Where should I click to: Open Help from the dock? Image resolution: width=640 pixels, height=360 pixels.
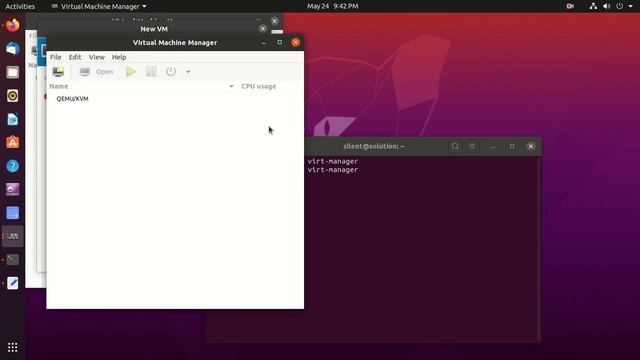tap(13, 166)
